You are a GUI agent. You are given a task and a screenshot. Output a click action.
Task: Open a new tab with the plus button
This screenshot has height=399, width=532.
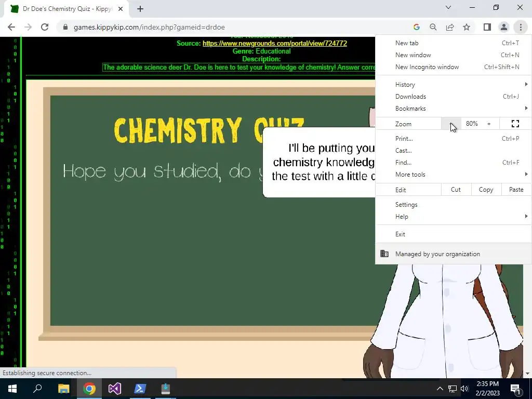click(x=140, y=9)
